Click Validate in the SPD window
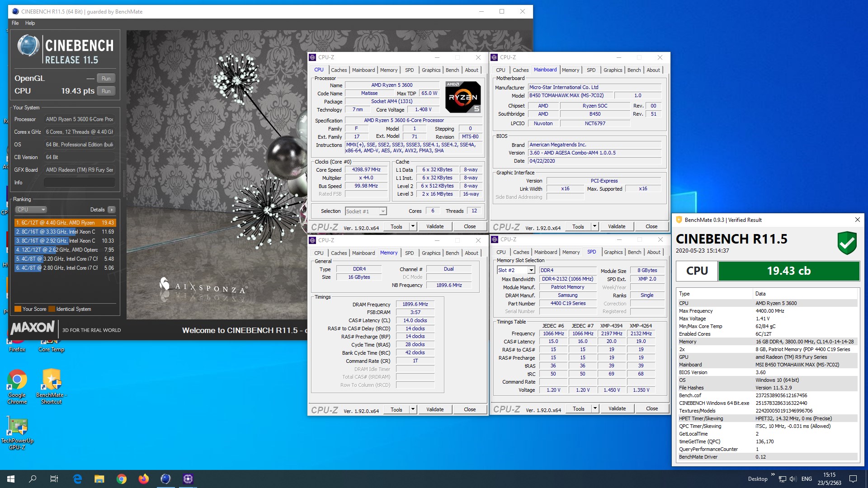 pos(617,408)
